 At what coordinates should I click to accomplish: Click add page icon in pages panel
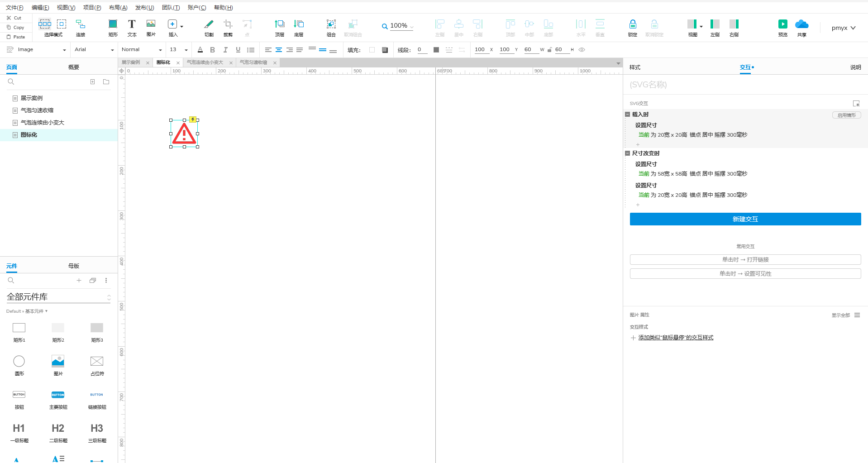[92, 82]
